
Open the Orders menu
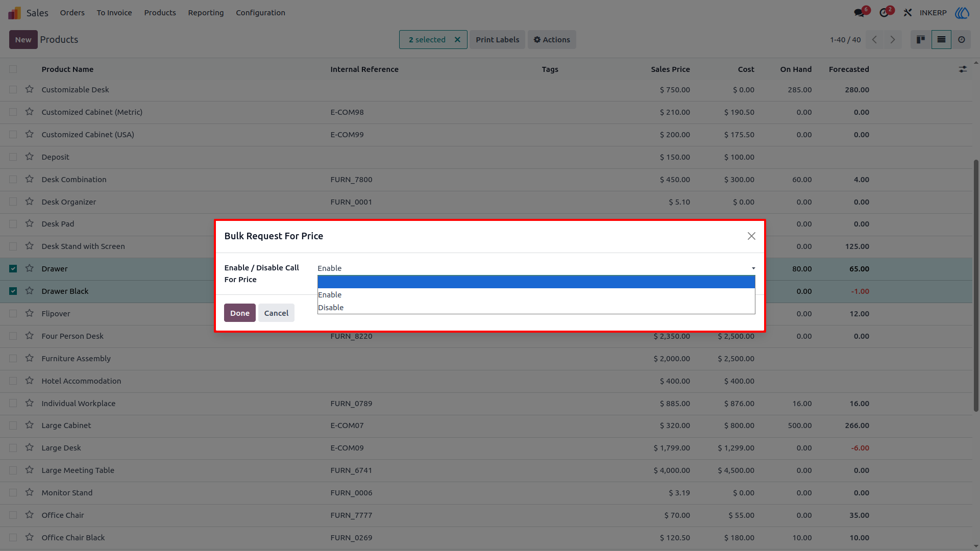click(x=72, y=13)
